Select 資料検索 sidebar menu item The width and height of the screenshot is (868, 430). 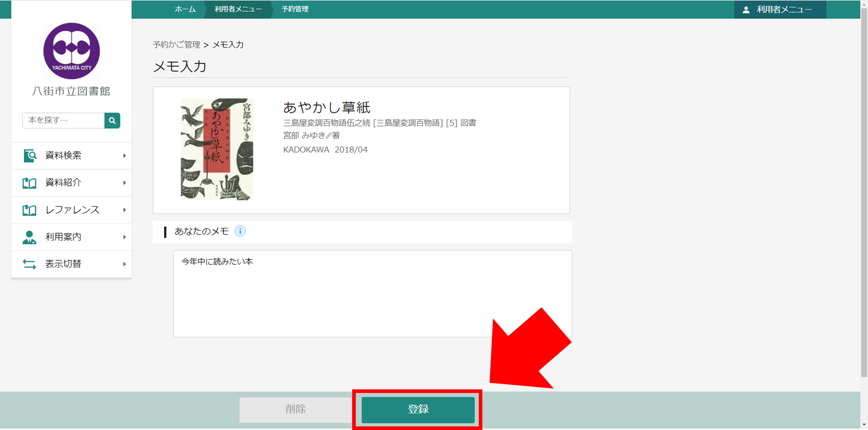(x=71, y=156)
